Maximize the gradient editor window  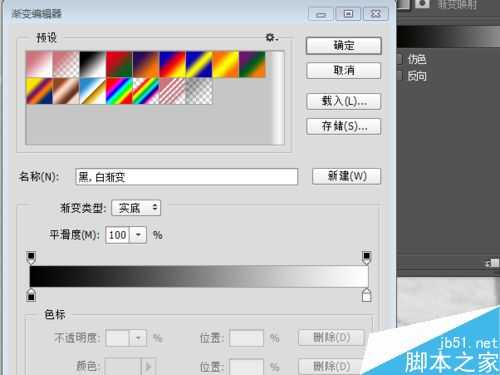[x=348, y=14]
